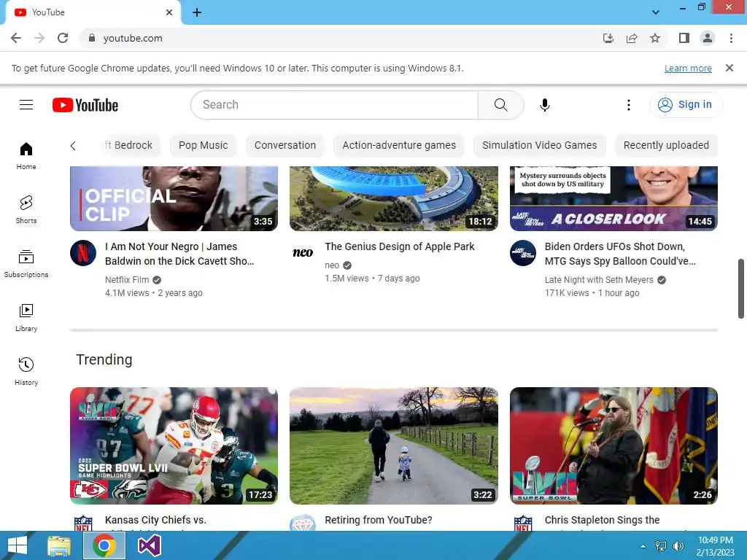
Task: Show hidden tray icons arrow
Action: (x=643, y=545)
